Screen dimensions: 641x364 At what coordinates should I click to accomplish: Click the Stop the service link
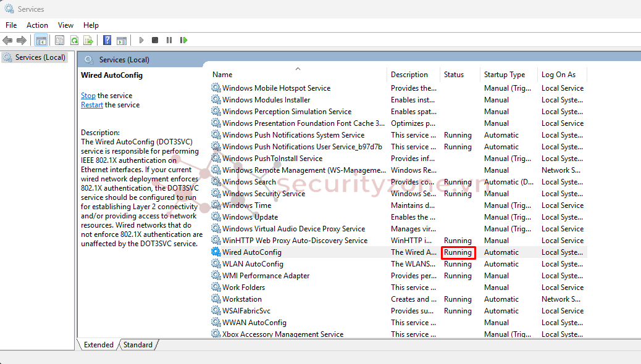tap(88, 96)
